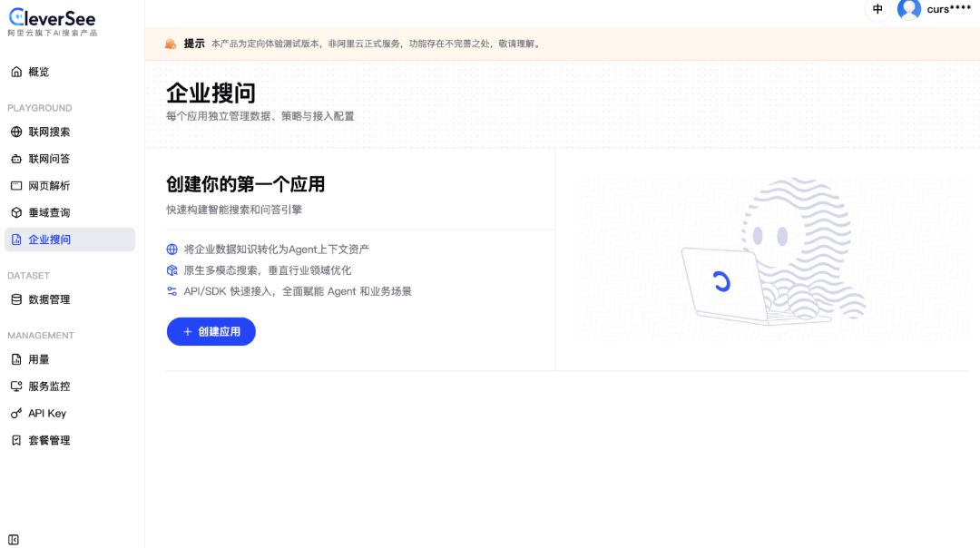The width and height of the screenshot is (980, 548).
Task: Open 联网搜索 in the sidebar
Action: (x=69, y=132)
